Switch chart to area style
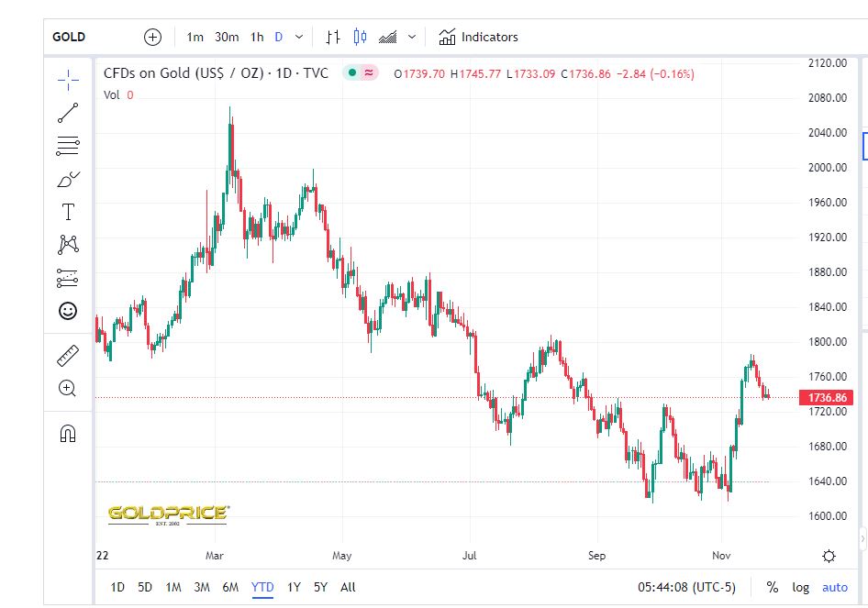The image size is (868, 608). pyautogui.click(x=387, y=37)
